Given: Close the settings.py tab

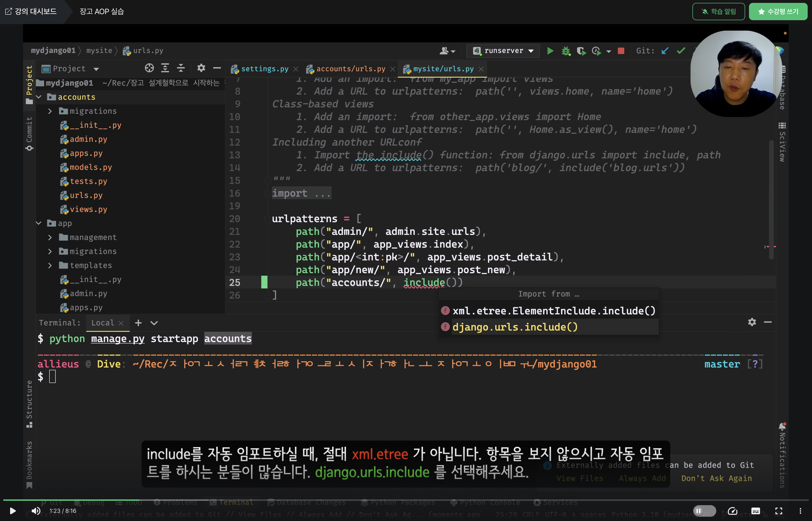Looking at the screenshot, I should pyautogui.click(x=296, y=69).
